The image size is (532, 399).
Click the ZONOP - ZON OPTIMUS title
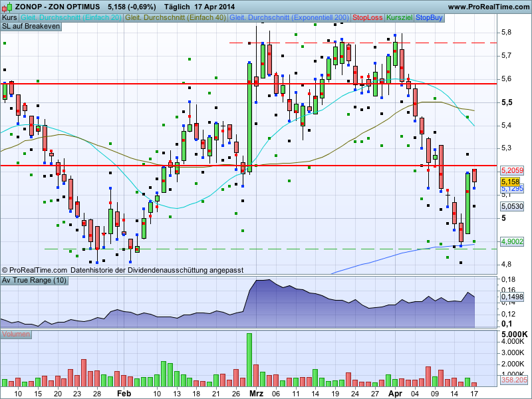tap(58, 7)
